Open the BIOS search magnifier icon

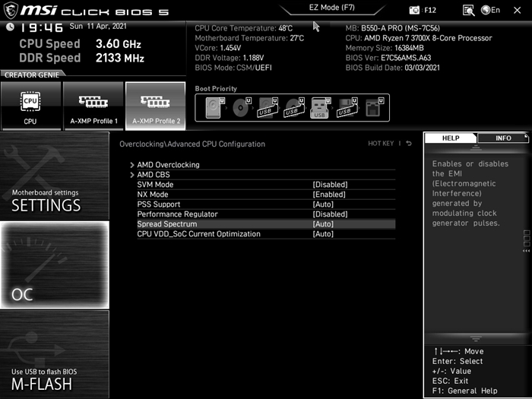[x=469, y=11]
